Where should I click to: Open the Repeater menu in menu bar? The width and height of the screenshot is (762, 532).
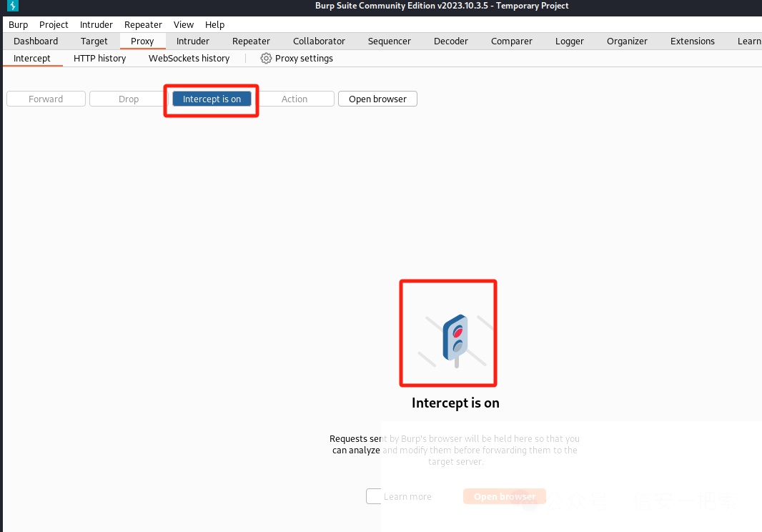[143, 25]
